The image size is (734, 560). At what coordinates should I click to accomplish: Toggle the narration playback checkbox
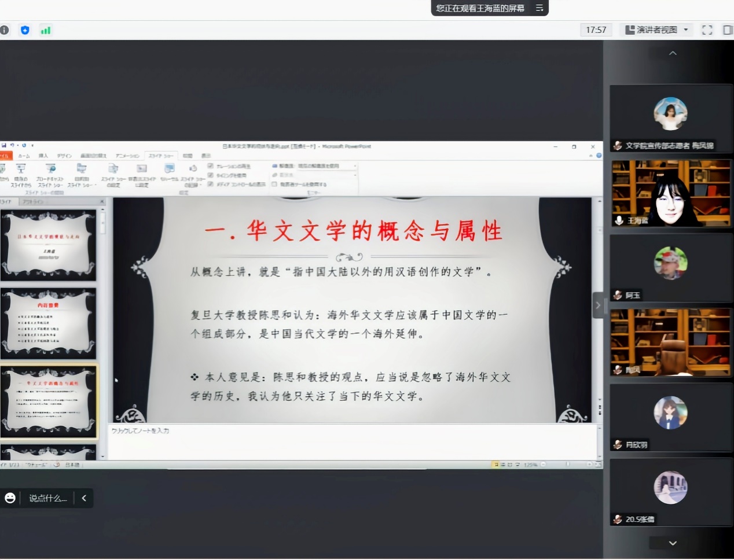(x=211, y=166)
